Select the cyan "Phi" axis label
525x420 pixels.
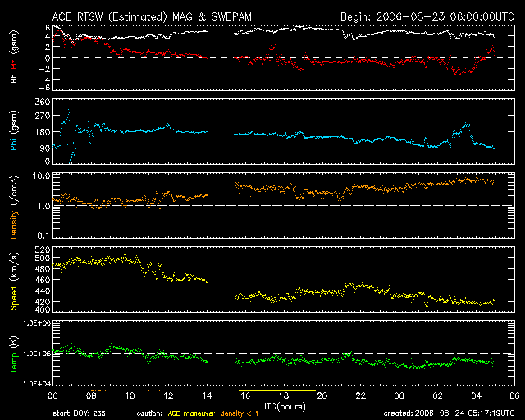click(x=14, y=143)
